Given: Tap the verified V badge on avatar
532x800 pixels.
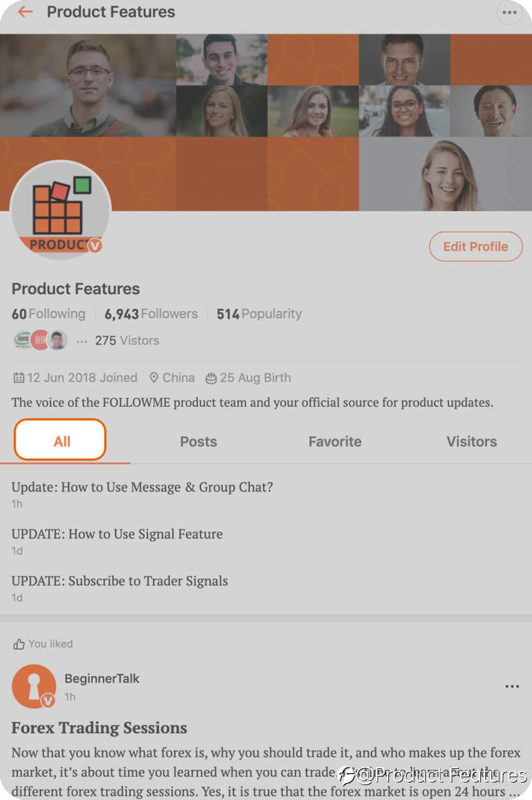Looking at the screenshot, I should click(x=94, y=246).
